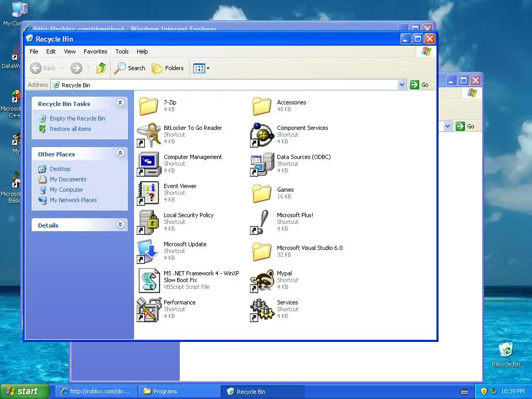Viewport: 532px width, 399px height.
Task: Expand the Details panel
Action: tap(121, 224)
